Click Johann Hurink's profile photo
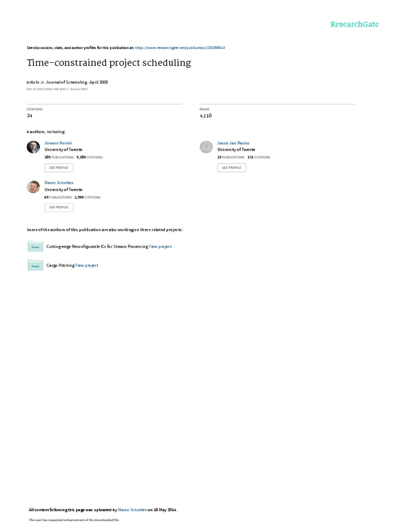 pos(33,147)
